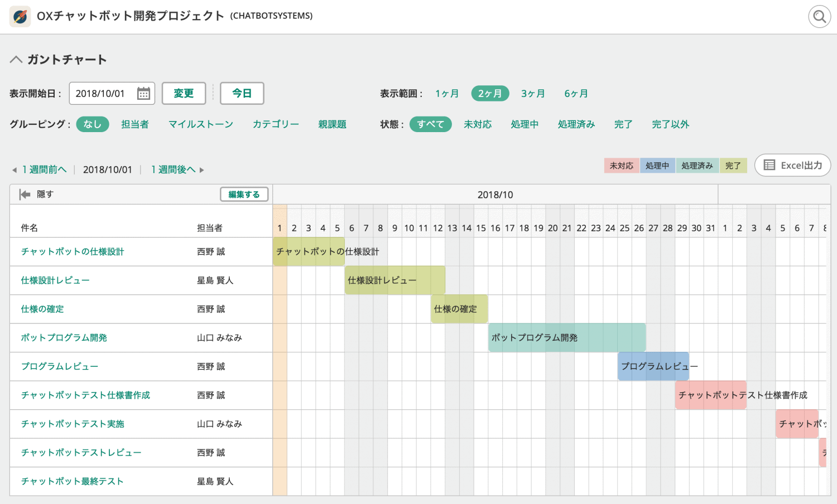Select 2ヶ月 display range
Image resolution: width=837 pixels, height=504 pixels.
(490, 94)
